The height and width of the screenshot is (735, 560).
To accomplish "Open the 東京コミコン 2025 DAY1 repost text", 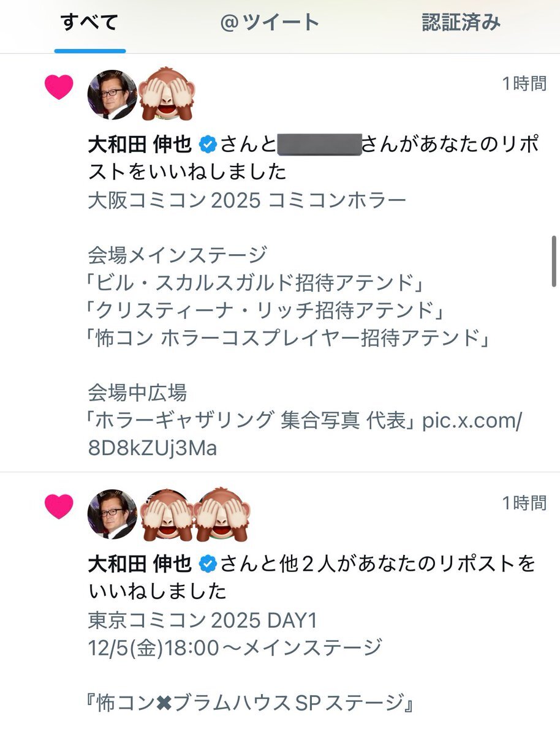I will coord(202,621).
